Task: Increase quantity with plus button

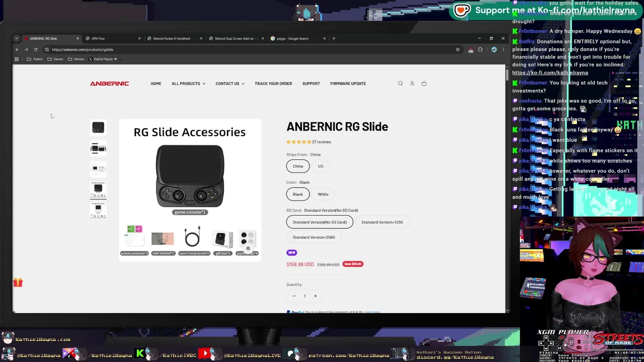Action: point(315,296)
